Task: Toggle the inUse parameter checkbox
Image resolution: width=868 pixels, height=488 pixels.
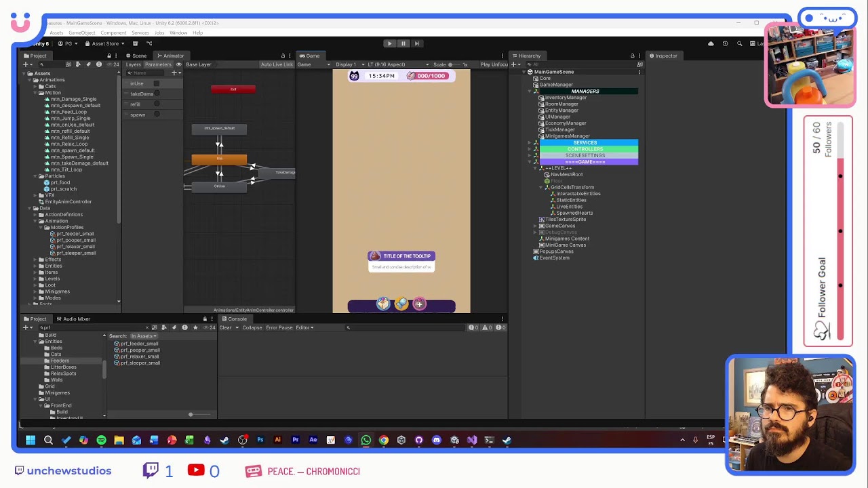Action: (156, 83)
